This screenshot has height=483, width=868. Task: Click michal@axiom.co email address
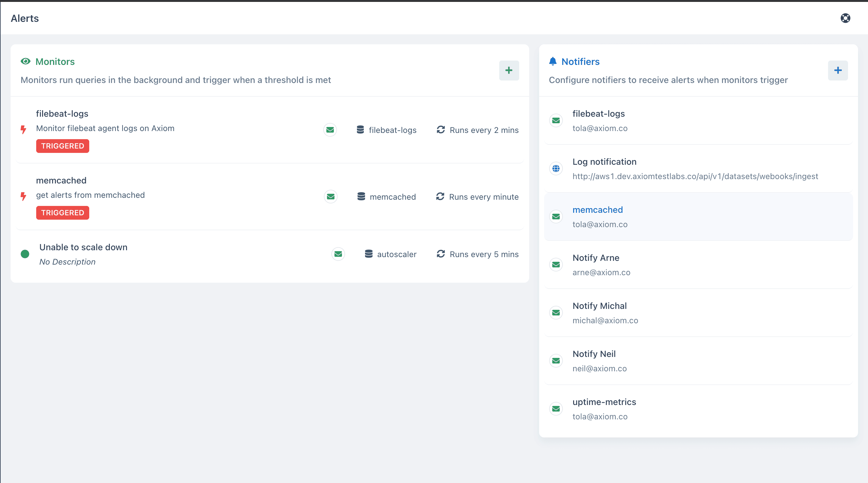[x=605, y=320]
